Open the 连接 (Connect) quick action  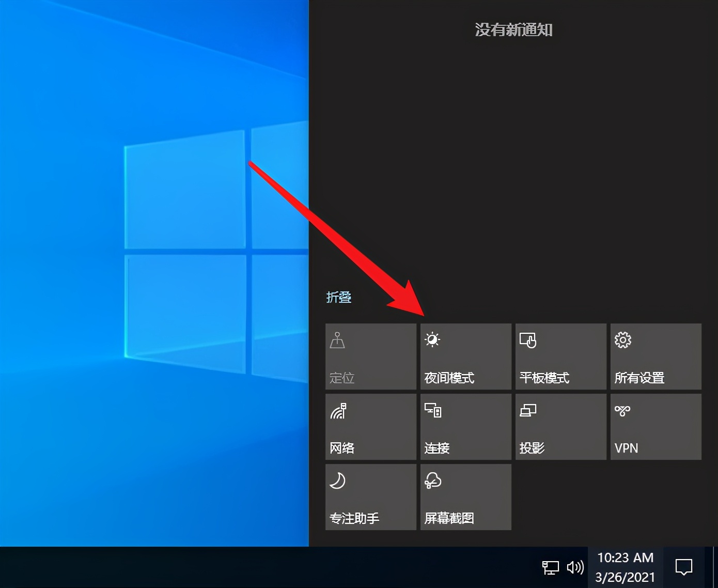(x=464, y=427)
